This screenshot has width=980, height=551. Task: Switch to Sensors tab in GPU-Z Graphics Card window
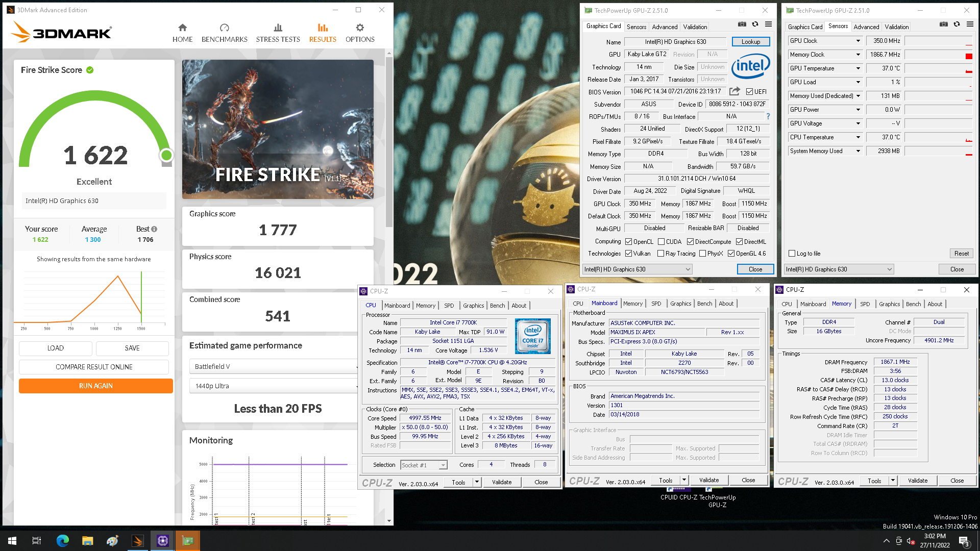(636, 27)
